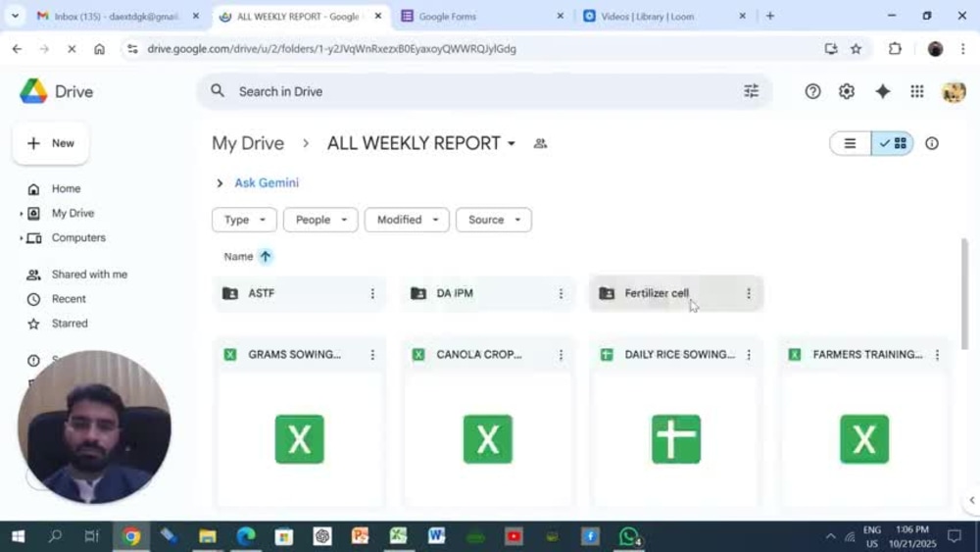
Task: Open more actions for DA IPM folder
Action: tap(561, 293)
